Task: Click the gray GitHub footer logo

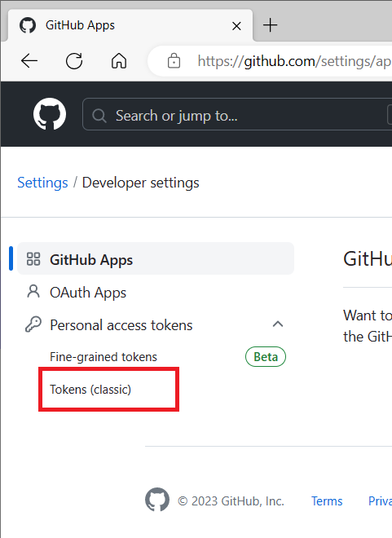Action: click(157, 500)
